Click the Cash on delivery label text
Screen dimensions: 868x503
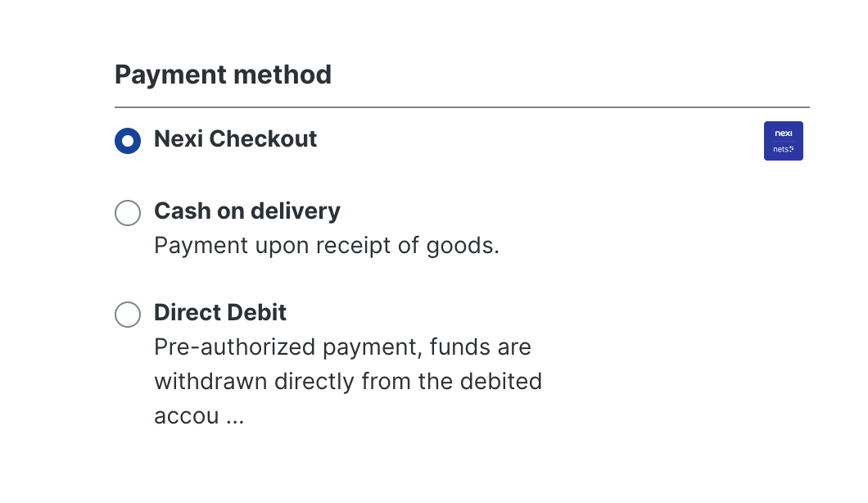pyautogui.click(x=247, y=211)
